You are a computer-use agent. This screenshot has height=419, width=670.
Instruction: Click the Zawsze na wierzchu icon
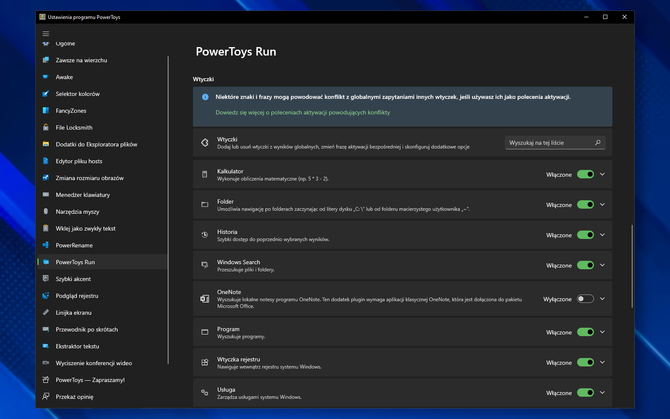click(x=46, y=60)
